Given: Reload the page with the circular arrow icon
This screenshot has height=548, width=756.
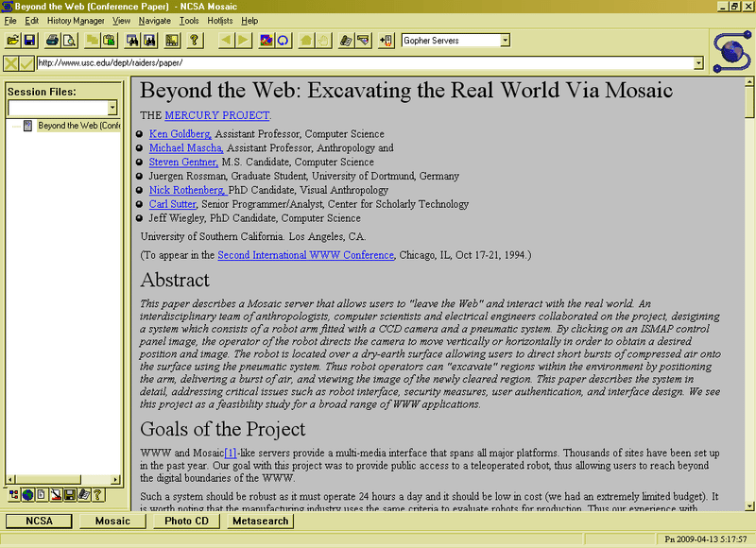Looking at the screenshot, I should point(283,41).
